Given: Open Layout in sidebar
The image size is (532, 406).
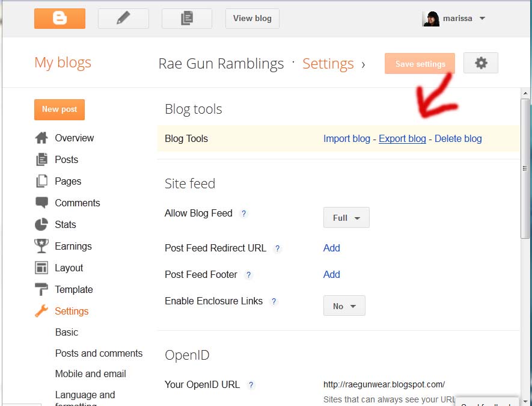Looking at the screenshot, I should click(69, 268).
